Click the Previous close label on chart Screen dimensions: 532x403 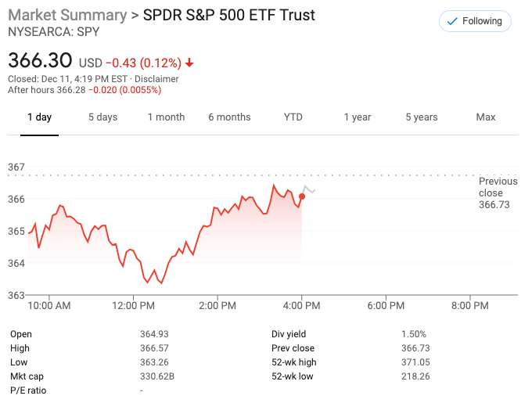coord(498,193)
